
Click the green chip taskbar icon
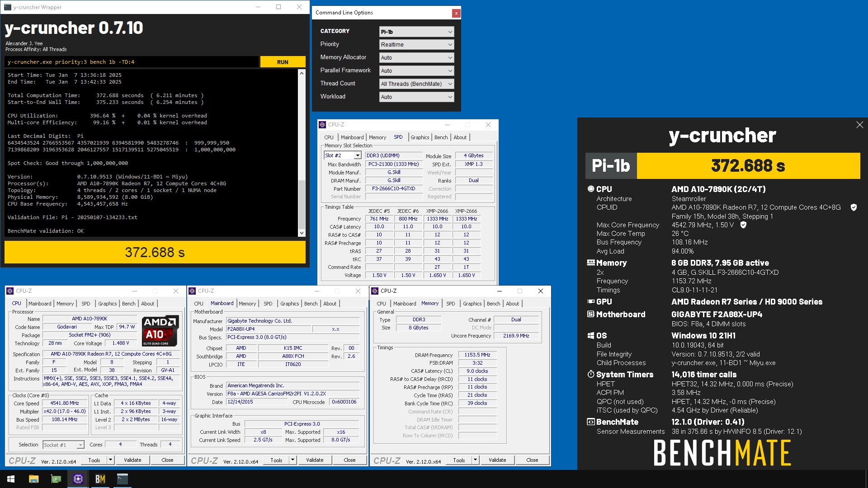[x=56, y=479]
